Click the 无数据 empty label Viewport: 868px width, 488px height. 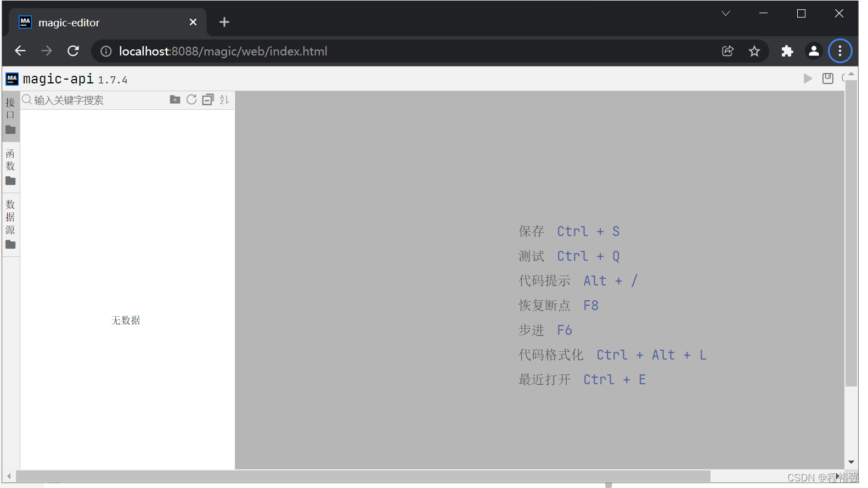(126, 321)
